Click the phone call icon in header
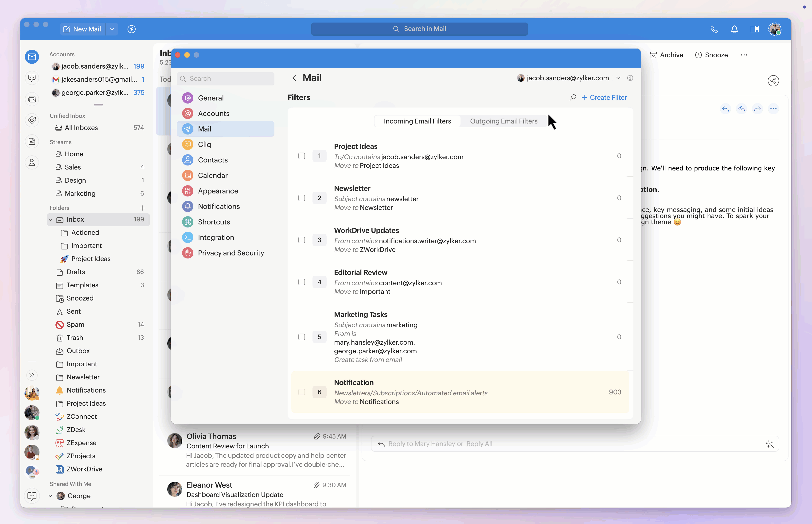Image resolution: width=812 pixels, height=524 pixels. pos(714,29)
